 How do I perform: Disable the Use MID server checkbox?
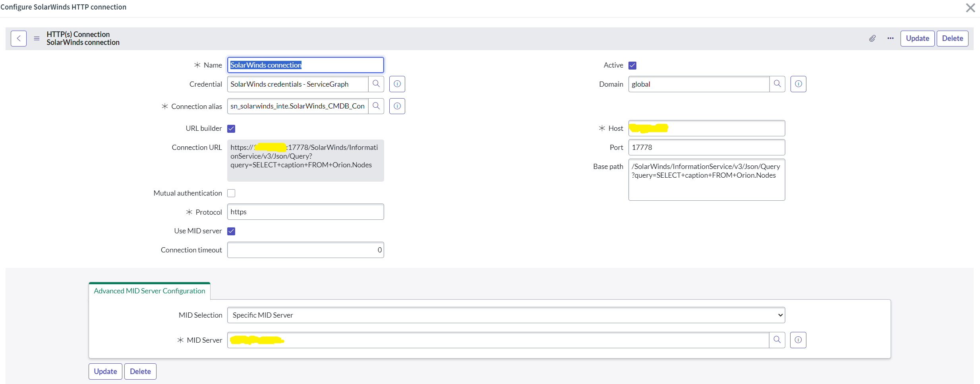tap(231, 231)
